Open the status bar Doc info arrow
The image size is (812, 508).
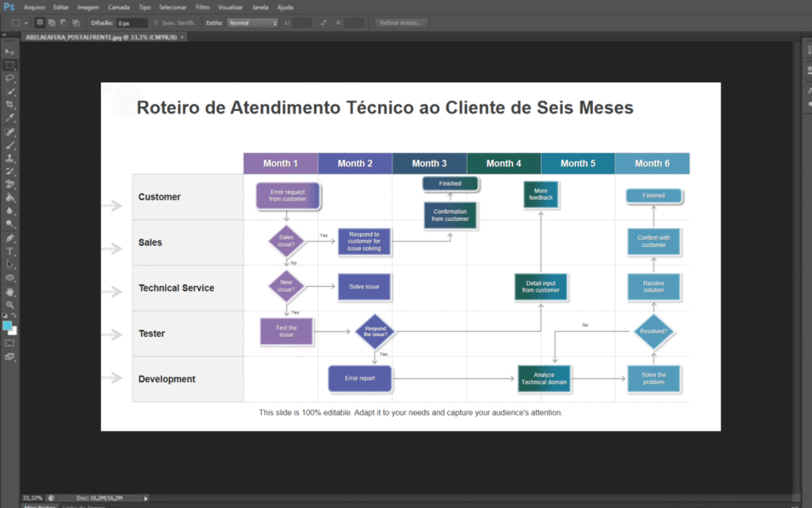point(146,498)
